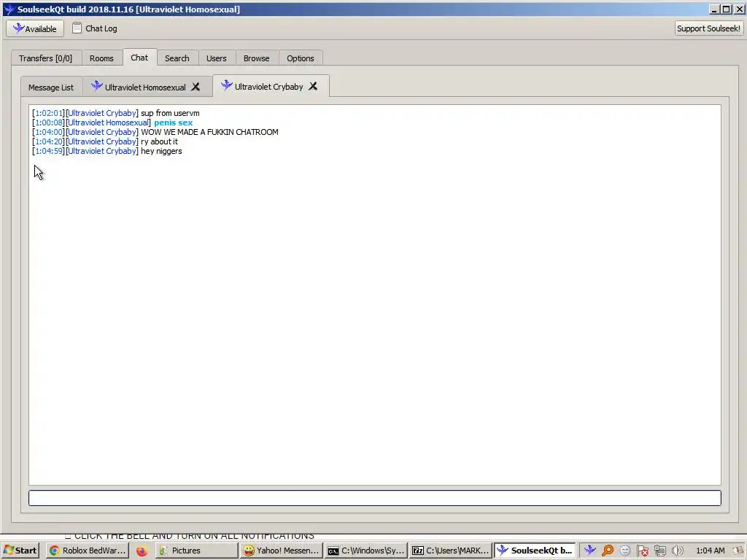Click 'sup from uservm' message text
This screenshot has width=747, height=560.
point(170,113)
